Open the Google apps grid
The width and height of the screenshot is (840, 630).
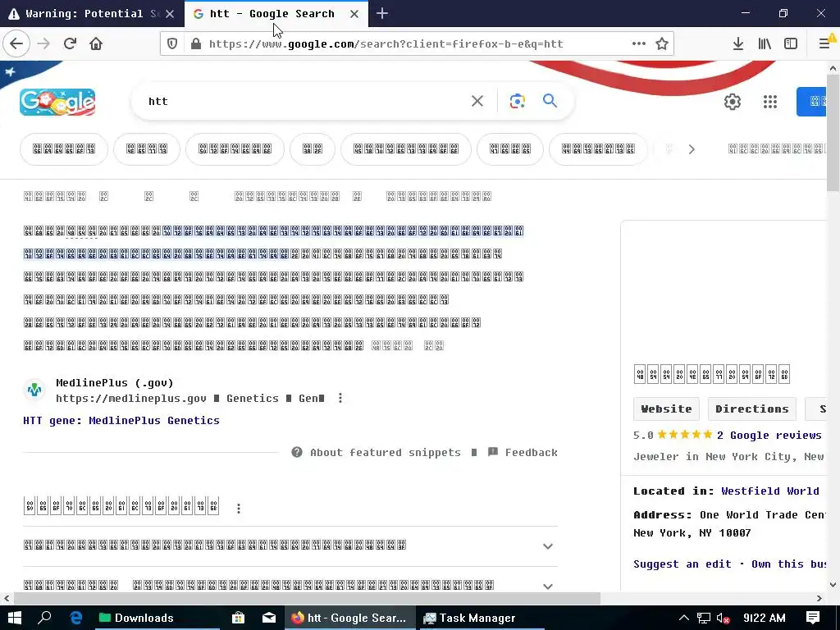(769, 101)
